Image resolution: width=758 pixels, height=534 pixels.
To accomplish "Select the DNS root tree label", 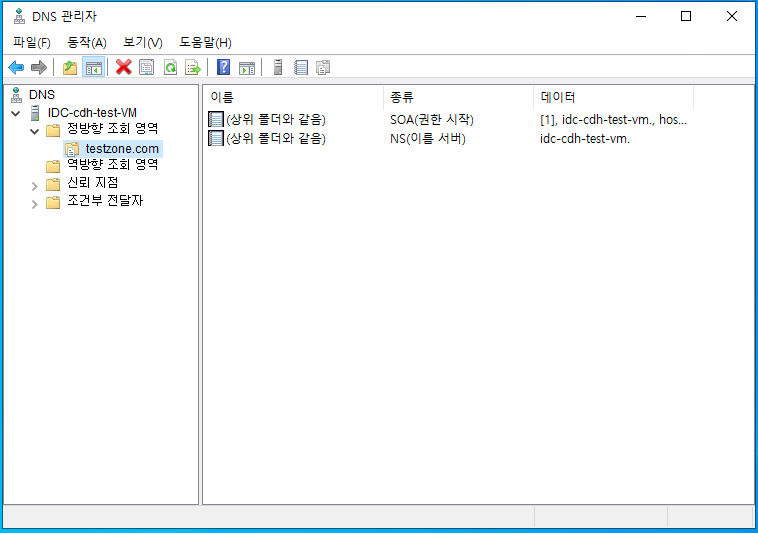I will [42, 95].
